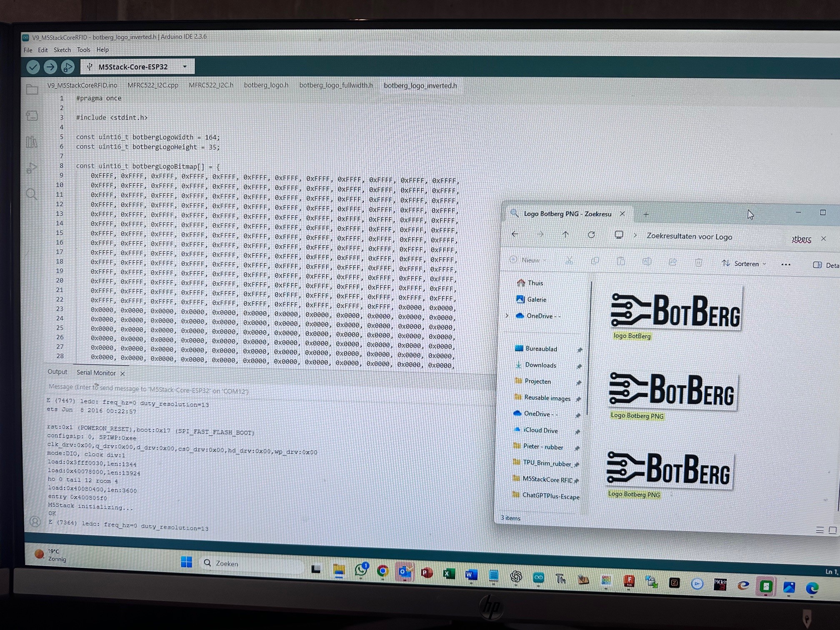The width and height of the screenshot is (840, 630).
Task: Switch to the V9_M5StackCoreRFID.ino tab
Action: pos(82,85)
